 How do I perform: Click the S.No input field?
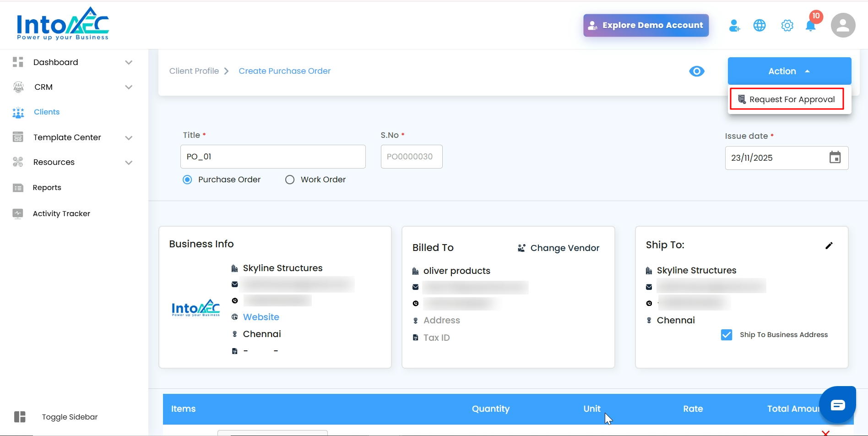click(x=412, y=157)
